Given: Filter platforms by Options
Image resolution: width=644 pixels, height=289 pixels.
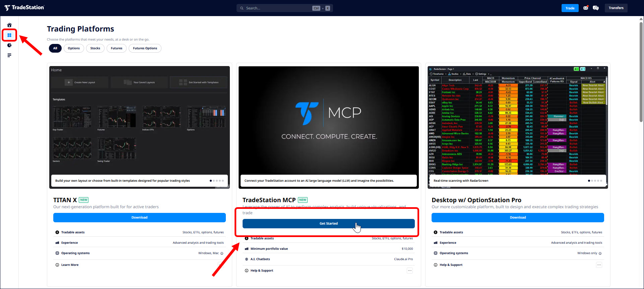Looking at the screenshot, I should point(74,48).
